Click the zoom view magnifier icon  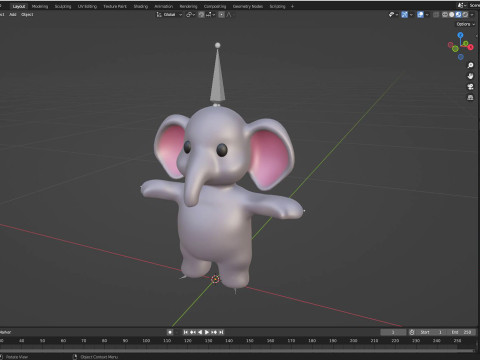click(x=470, y=65)
